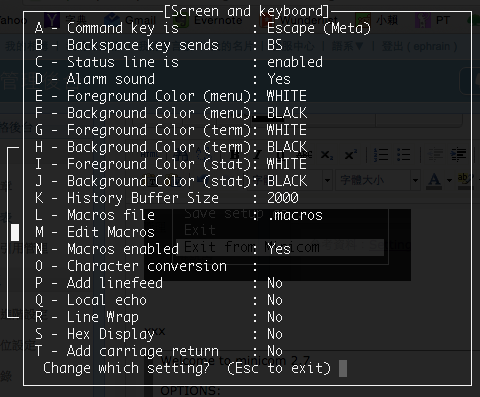The image size is (480, 397).
Task: Click the 2000 buffer size value
Action: pos(283,198)
